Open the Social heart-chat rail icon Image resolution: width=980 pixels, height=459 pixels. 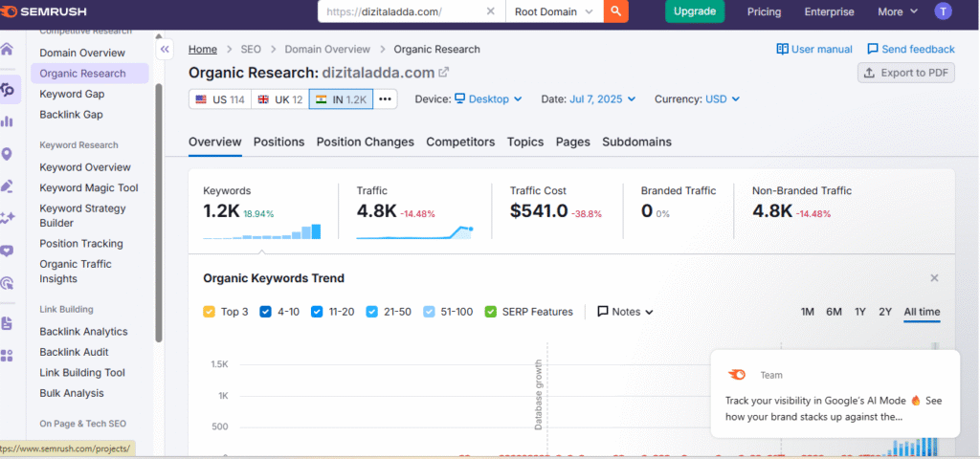click(8, 251)
